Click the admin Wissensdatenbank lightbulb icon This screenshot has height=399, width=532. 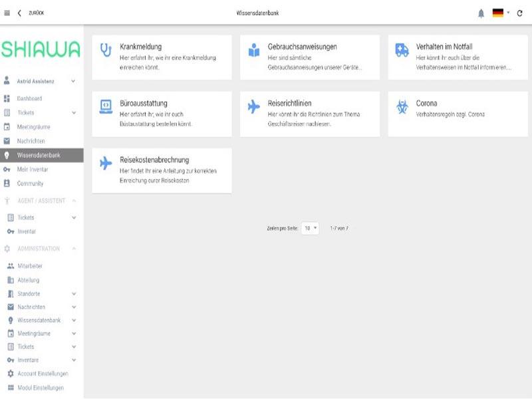(11, 321)
